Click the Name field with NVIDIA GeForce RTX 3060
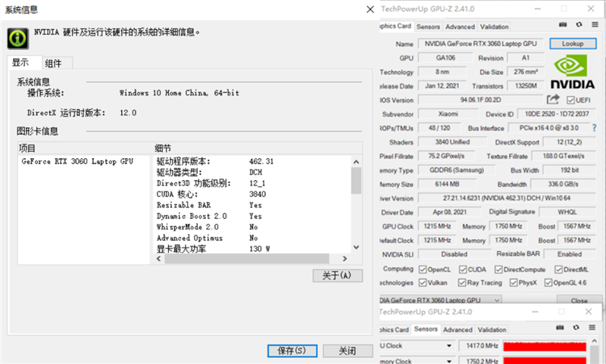This screenshot has height=364, width=606. coord(481,44)
